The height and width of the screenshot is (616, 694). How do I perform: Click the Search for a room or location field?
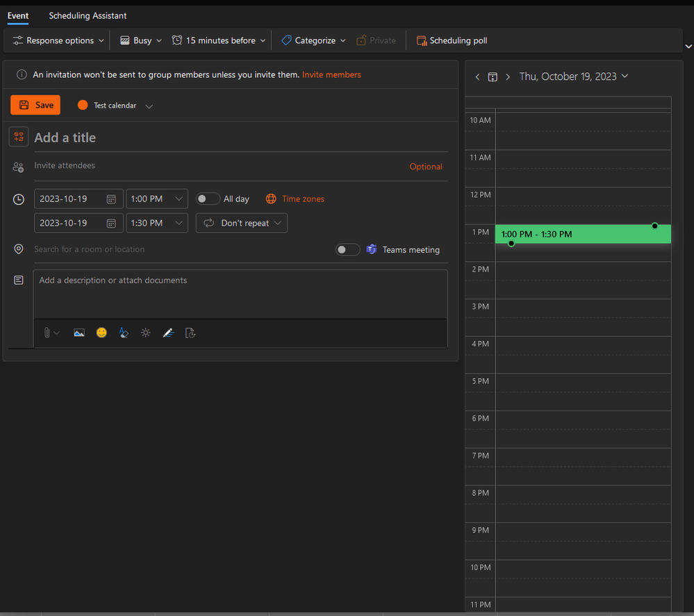tap(182, 249)
